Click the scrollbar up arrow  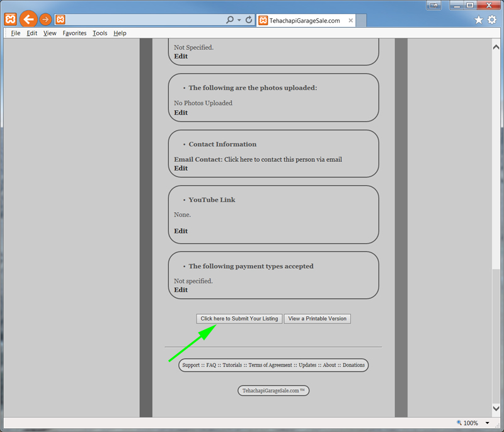496,47
